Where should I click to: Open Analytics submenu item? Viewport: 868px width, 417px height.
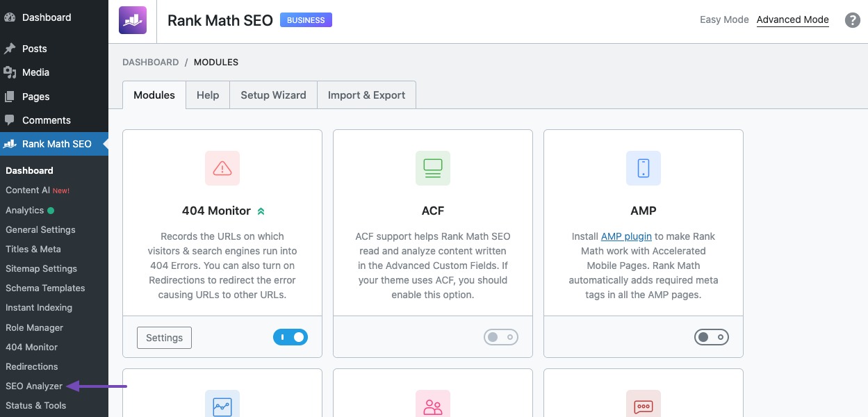[25, 210]
